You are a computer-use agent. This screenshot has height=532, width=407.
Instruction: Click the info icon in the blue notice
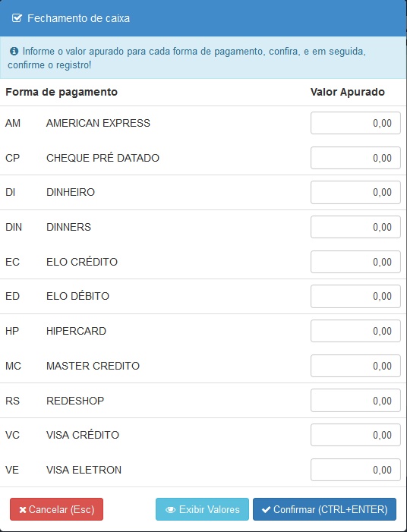point(14,52)
